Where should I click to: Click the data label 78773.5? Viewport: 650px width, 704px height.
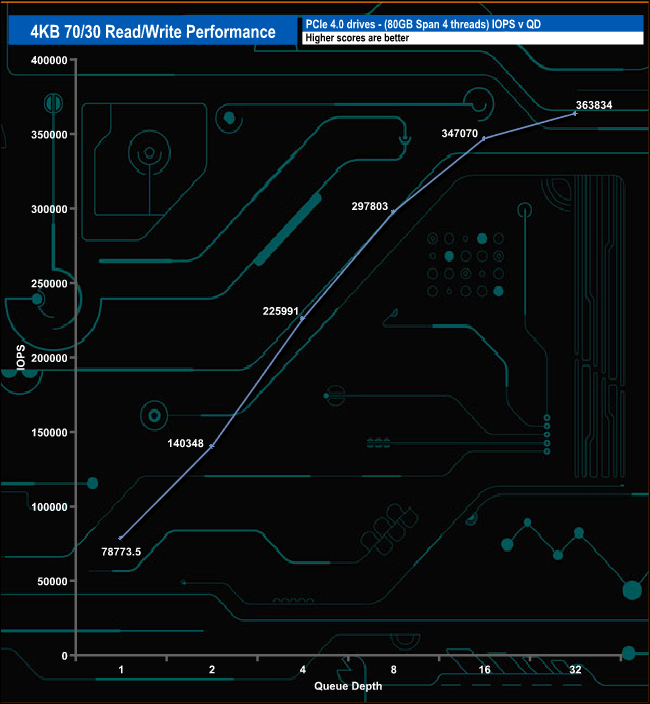pyautogui.click(x=121, y=552)
